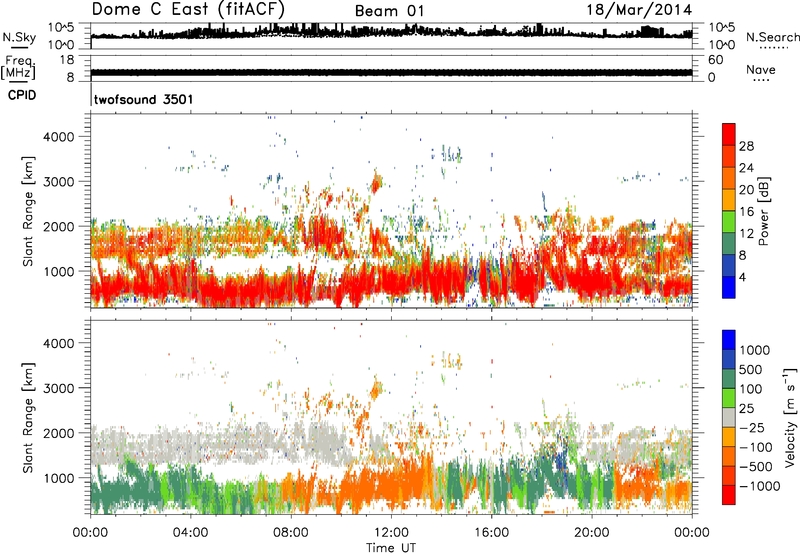This screenshot has height=554, width=800.
Task: Click the '20:00' time tick label
Action: pyautogui.click(x=591, y=533)
